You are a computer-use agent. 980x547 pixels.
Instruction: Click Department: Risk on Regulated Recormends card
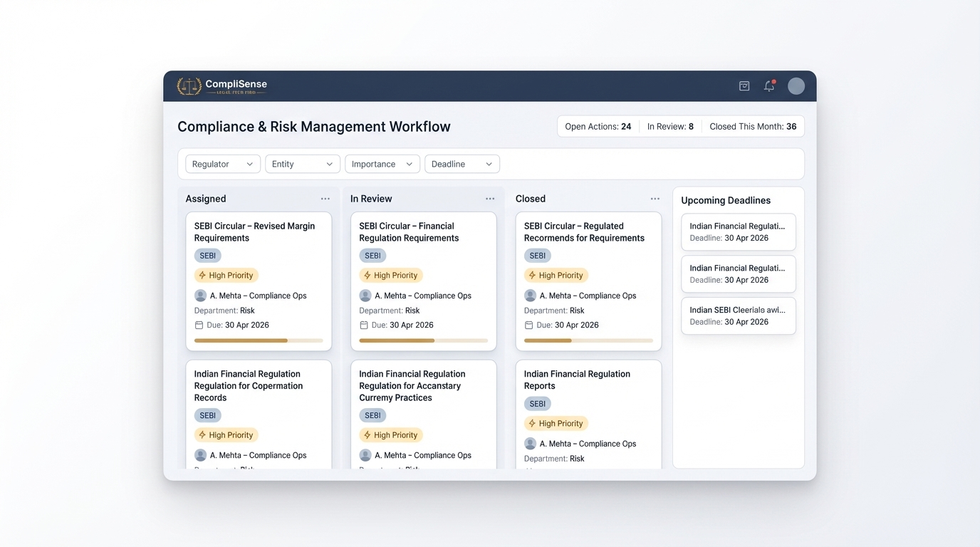(x=554, y=311)
